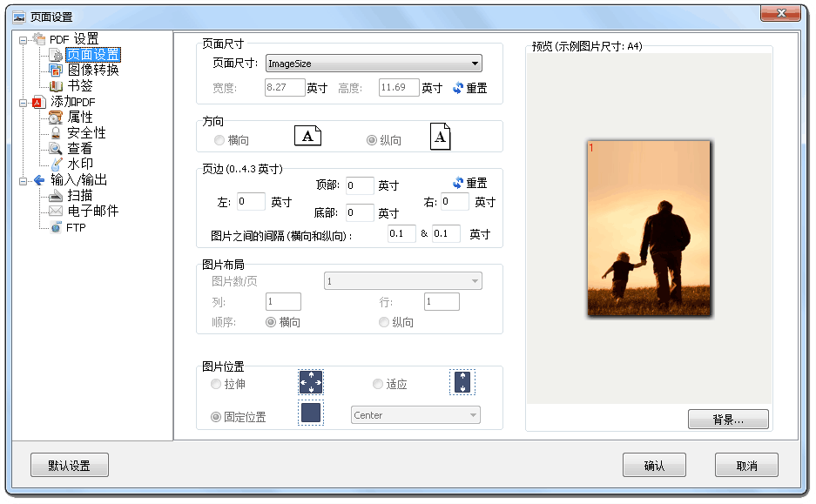The height and width of the screenshot is (504, 816).
Task: Select the 横向 orientation radio button
Action: [x=219, y=140]
